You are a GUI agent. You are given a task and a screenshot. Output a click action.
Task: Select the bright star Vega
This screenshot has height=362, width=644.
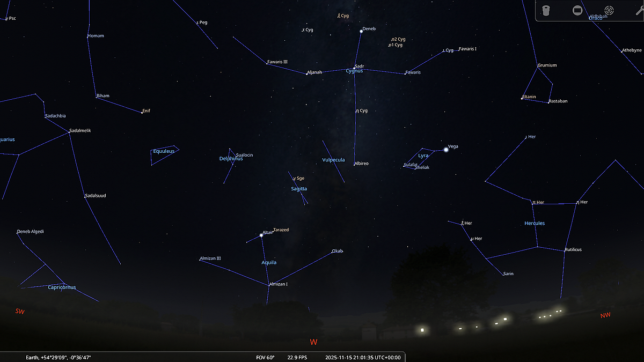(446, 150)
